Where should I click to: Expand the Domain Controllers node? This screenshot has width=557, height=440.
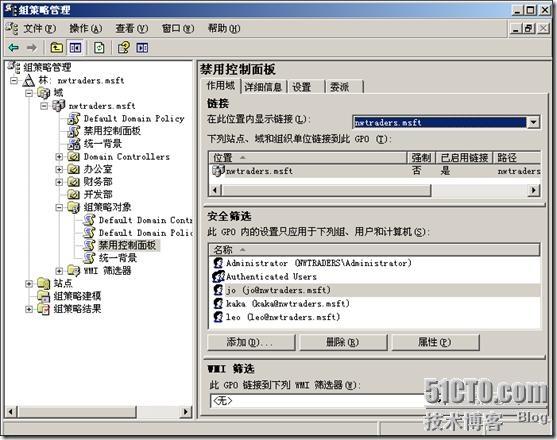coord(59,157)
